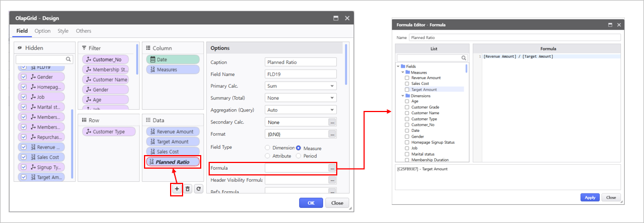Click the blue OK button
The width and height of the screenshot is (644, 223).
click(x=311, y=203)
